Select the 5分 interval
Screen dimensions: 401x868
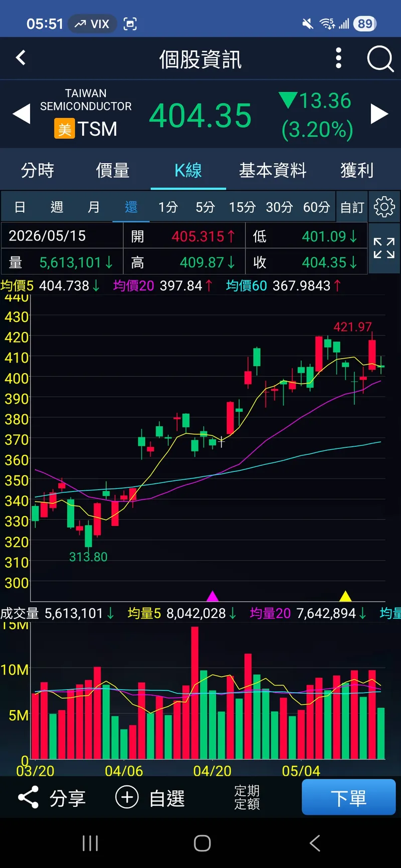click(x=205, y=207)
